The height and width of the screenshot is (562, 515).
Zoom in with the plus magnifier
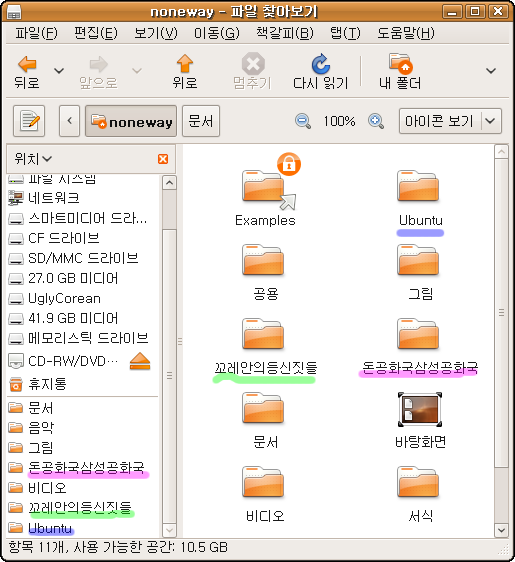[x=376, y=121]
